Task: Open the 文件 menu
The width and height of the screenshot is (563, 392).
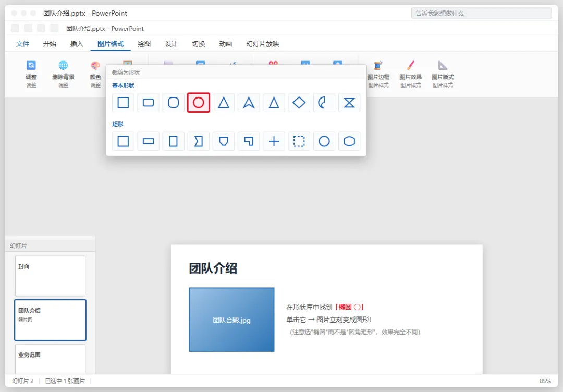Action: [22, 44]
